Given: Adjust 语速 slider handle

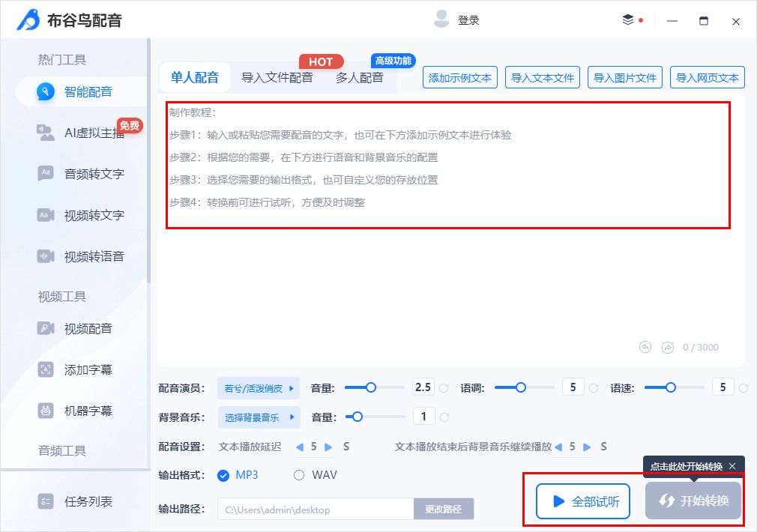Looking at the screenshot, I should click(671, 387).
